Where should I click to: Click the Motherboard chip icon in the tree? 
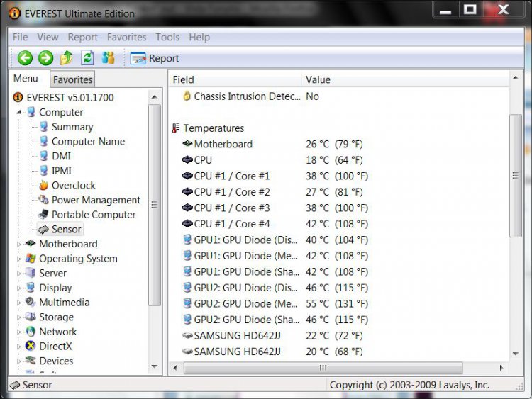point(31,243)
